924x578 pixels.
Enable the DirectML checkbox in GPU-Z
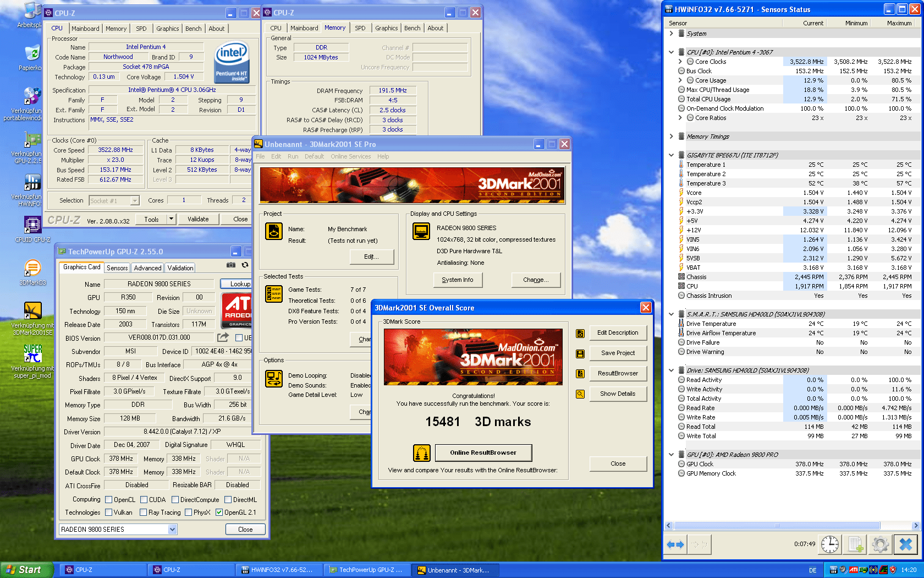[228, 500]
